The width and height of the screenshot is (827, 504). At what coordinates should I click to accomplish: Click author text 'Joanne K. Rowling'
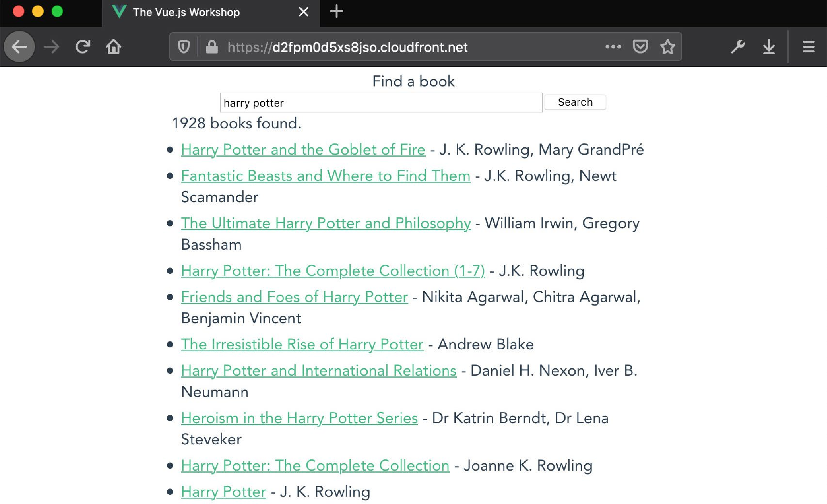tap(528, 466)
